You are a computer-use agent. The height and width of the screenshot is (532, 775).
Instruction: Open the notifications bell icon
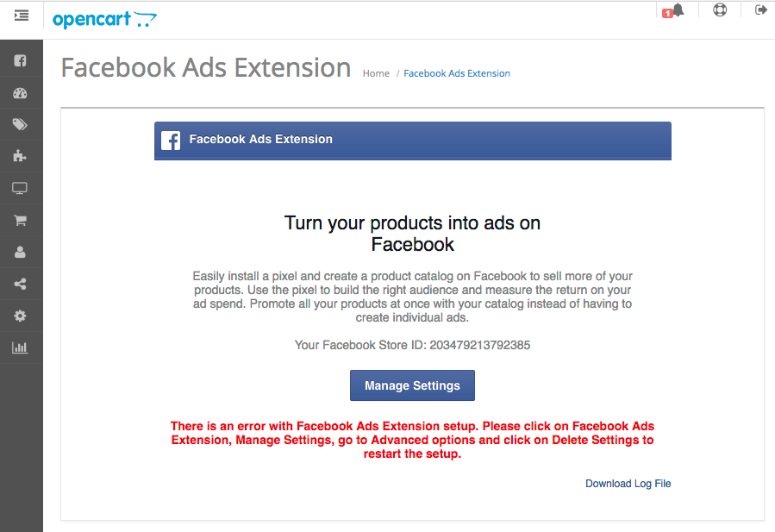[678, 9]
